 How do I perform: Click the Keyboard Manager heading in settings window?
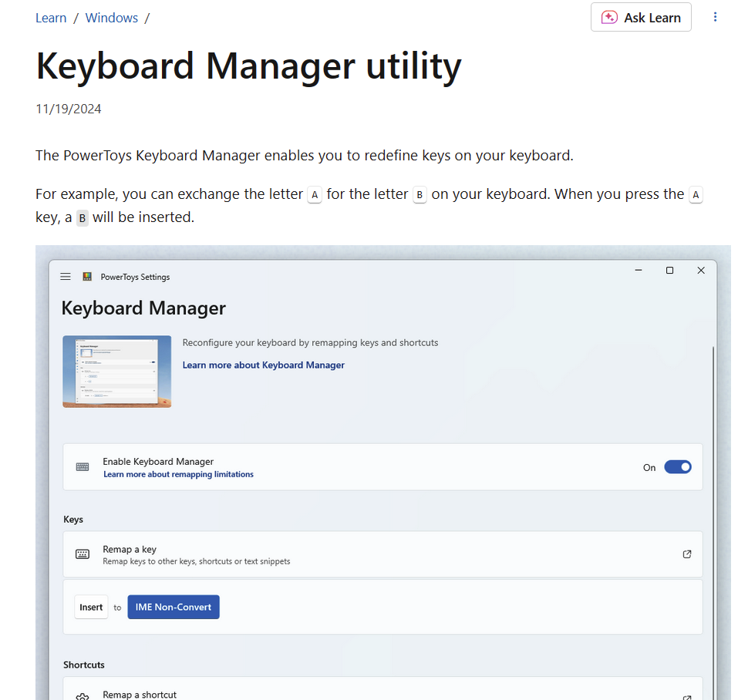(143, 308)
